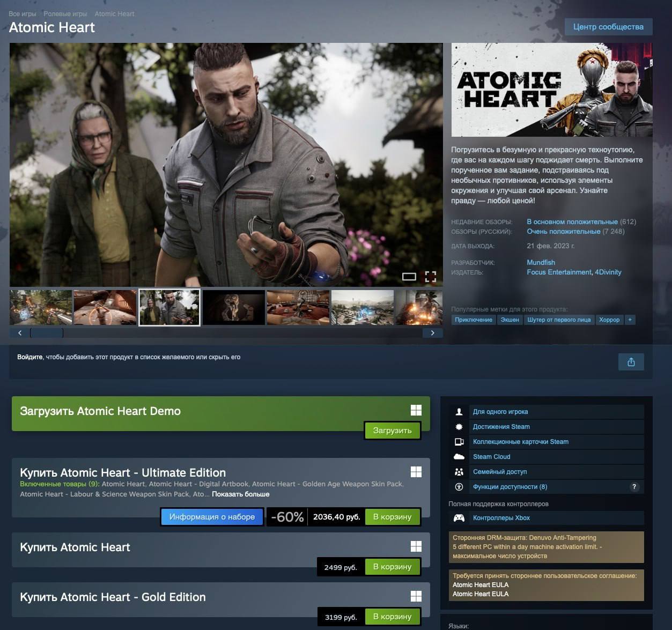Select first screenshot thumbnail with explosion

pyautogui.click(x=41, y=307)
